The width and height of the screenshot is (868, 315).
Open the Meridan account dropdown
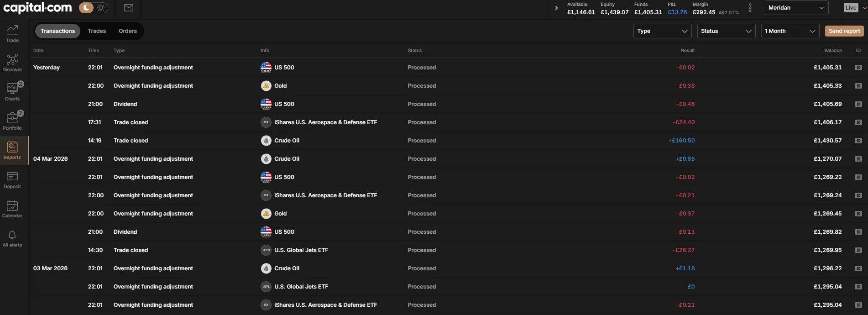click(x=796, y=8)
